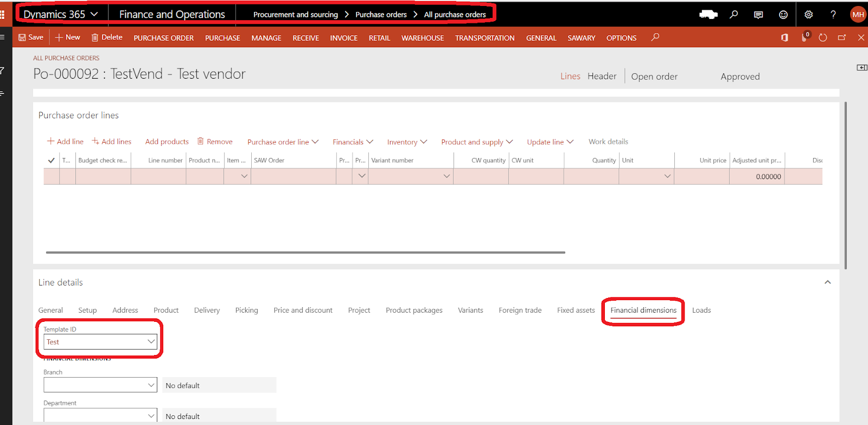Expand the navigation pane hamburger
Screen dimensions: 868x425
[2, 37]
